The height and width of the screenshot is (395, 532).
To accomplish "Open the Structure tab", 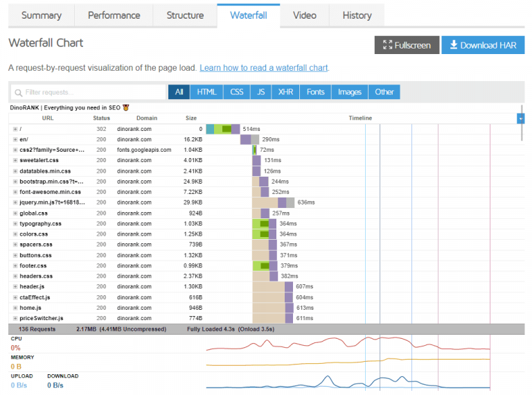I will (x=185, y=15).
